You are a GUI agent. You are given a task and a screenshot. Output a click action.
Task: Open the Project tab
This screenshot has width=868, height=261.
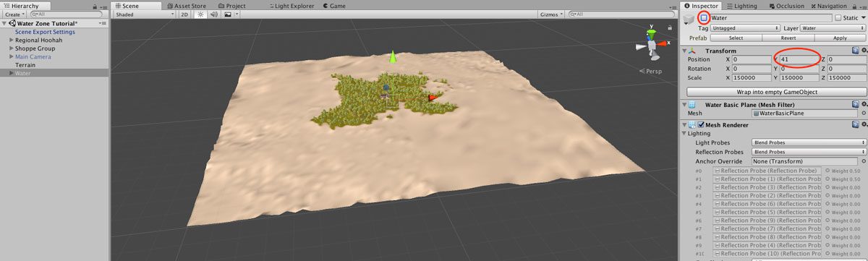231,5
